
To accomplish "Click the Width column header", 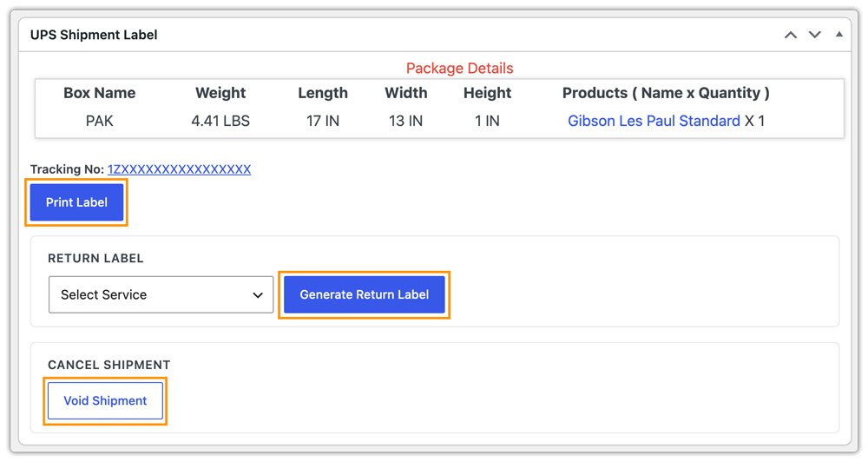I will pos(405,93).
